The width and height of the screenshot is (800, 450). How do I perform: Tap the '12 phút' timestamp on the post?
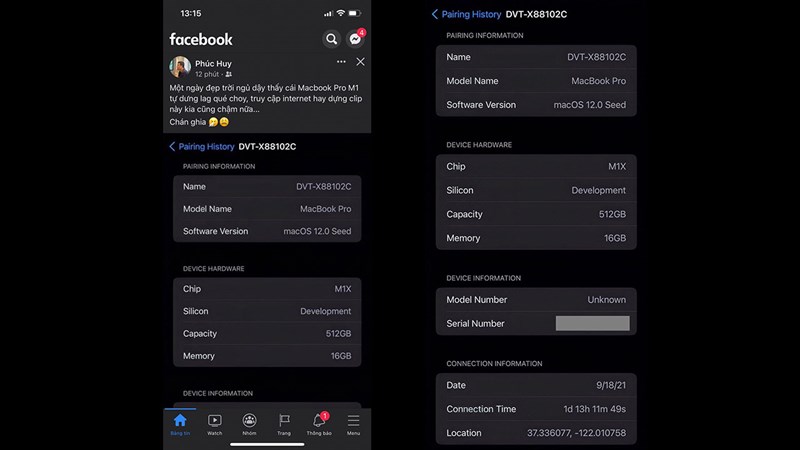(x=207, y=74)
